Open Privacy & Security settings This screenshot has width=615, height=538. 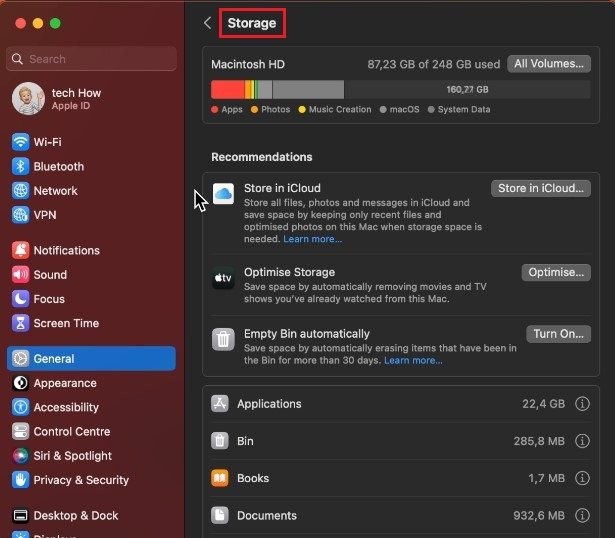click(x=80, y=480)
